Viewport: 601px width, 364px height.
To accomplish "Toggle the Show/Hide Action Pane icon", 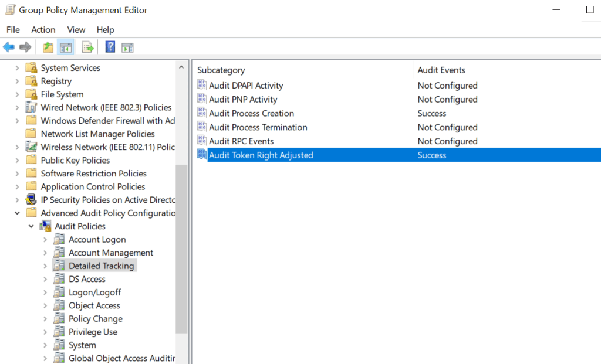I will click(x=127, y=47).
